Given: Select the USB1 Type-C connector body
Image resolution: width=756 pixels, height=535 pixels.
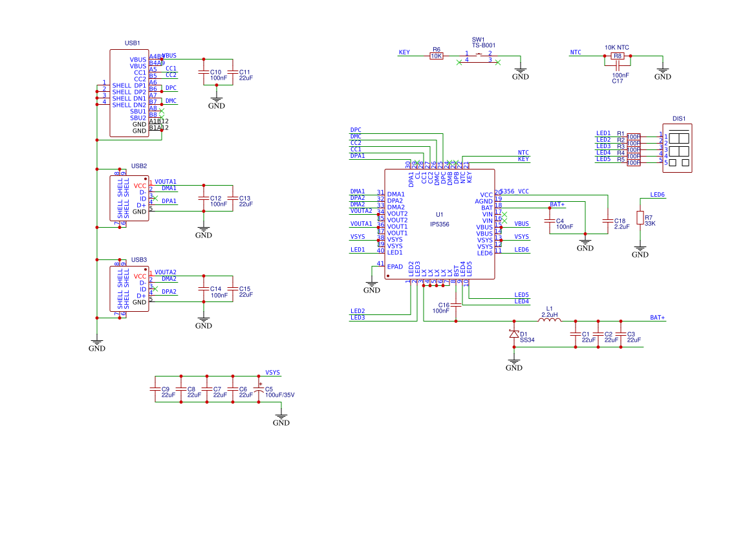Looking at the screenshot, I should (129, 93).
